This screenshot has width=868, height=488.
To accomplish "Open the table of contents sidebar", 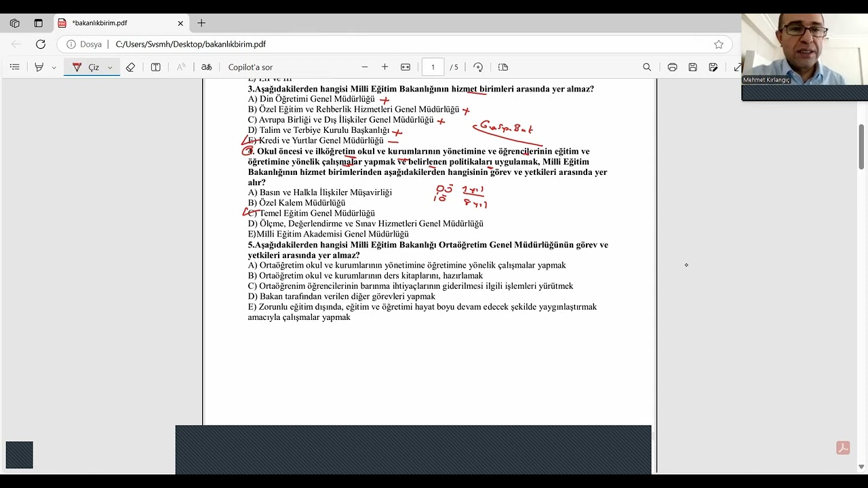I will point(14,67).
